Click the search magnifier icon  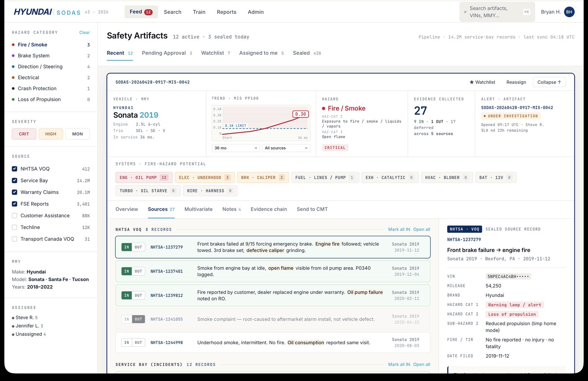(465, 12)
